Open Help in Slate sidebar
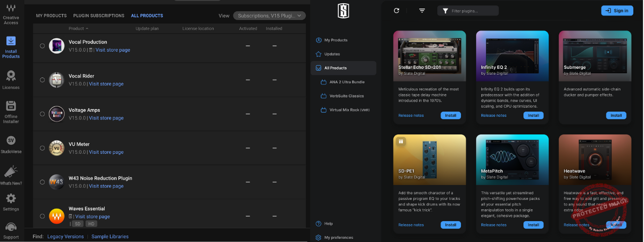Image resolution: width=644 pixels, height=242 pixels. pos(325,223)
